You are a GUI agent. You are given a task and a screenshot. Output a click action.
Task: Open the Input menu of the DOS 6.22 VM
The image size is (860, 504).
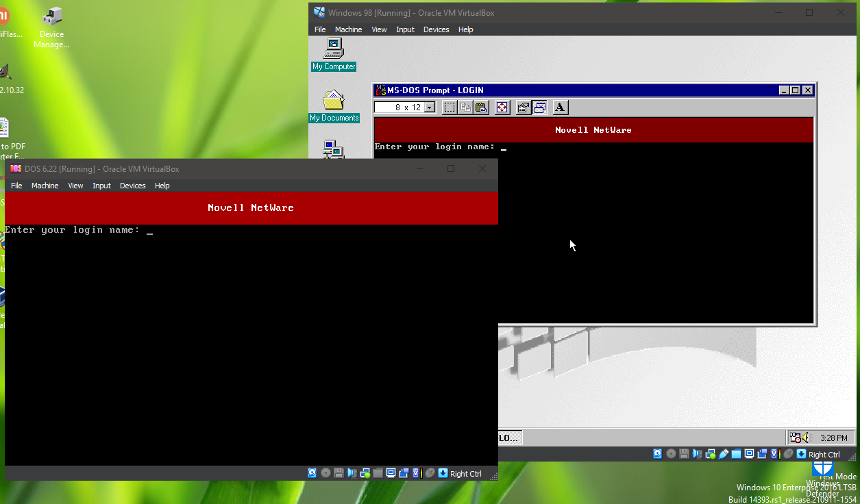(x=101, y=186)
